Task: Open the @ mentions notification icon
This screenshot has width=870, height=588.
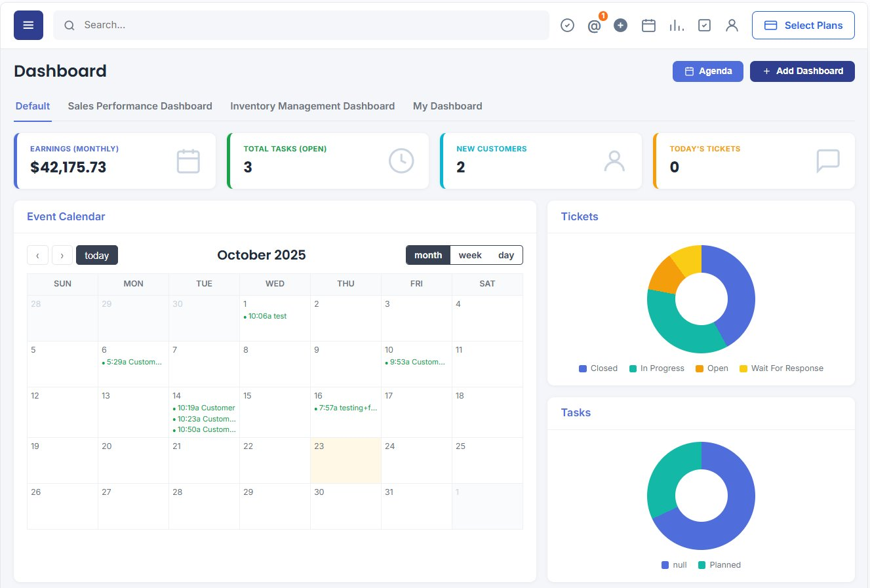Action: click(594, 26)
